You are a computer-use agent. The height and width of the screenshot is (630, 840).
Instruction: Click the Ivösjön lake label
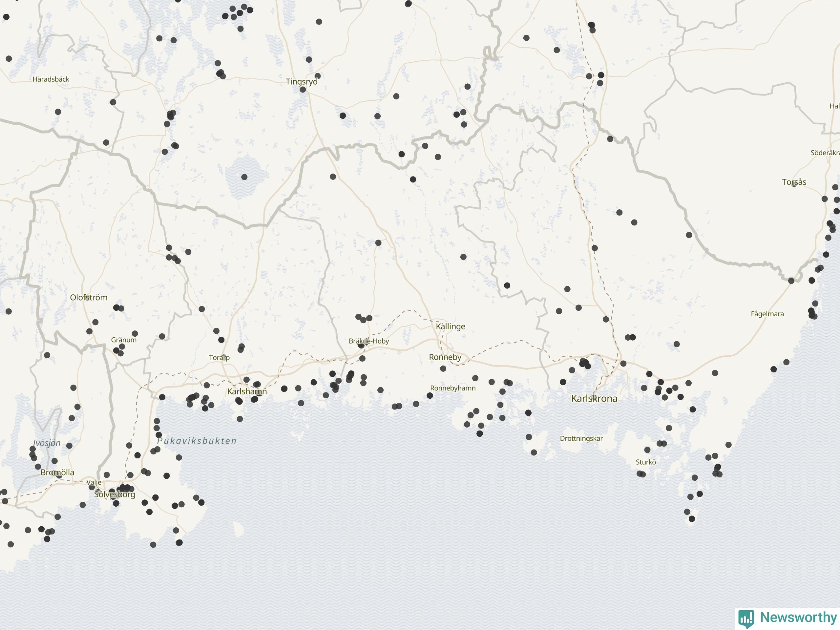tap(47, 443)
